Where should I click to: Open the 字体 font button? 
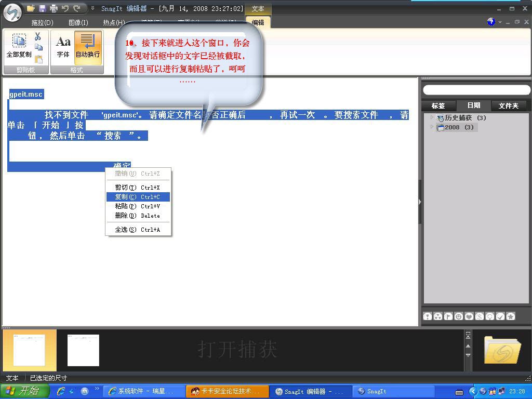click(x=63, y=47)
